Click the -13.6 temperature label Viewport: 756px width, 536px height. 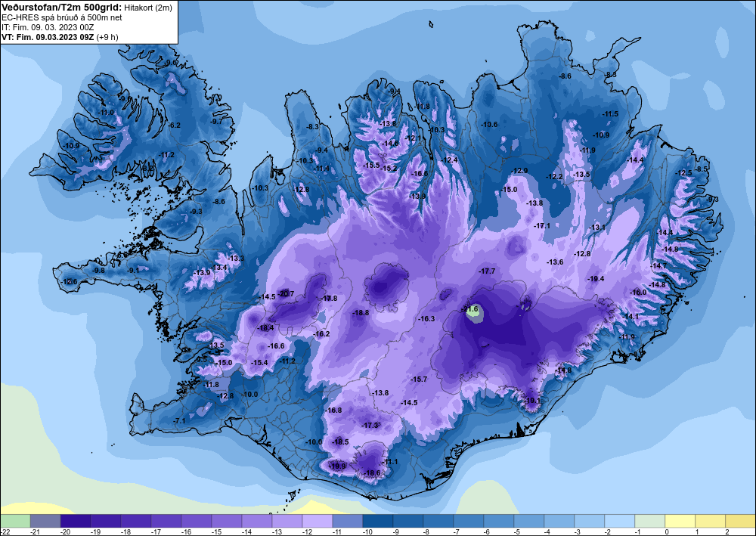click(x=555, y=262)
